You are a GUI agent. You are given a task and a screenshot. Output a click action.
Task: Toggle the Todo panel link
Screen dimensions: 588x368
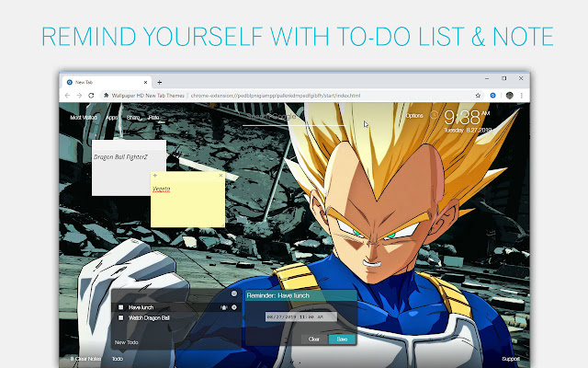pyautogui.click(x=118, y=359)
